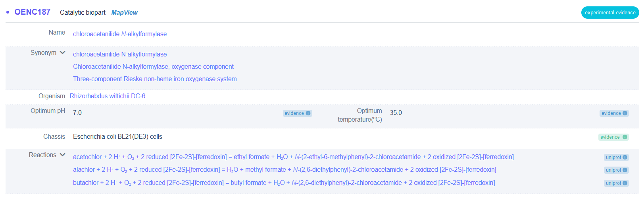Open the alachlor reaction link
The height and width of the screenshot is (198, 644).
[285, 170]
